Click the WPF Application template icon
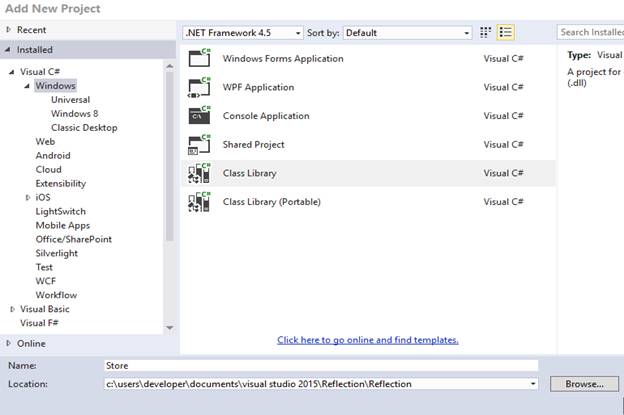Image resolution: width=624 pixels, height=415 pixels. coord(199,87)
